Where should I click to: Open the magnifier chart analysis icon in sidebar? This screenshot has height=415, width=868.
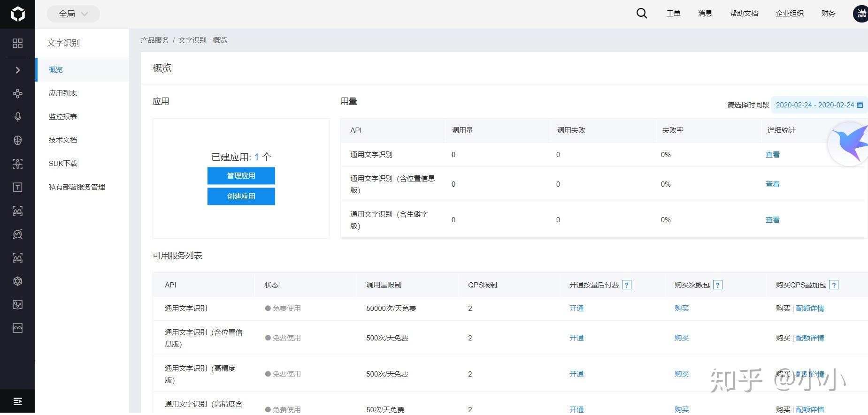[x=17, y=234]
